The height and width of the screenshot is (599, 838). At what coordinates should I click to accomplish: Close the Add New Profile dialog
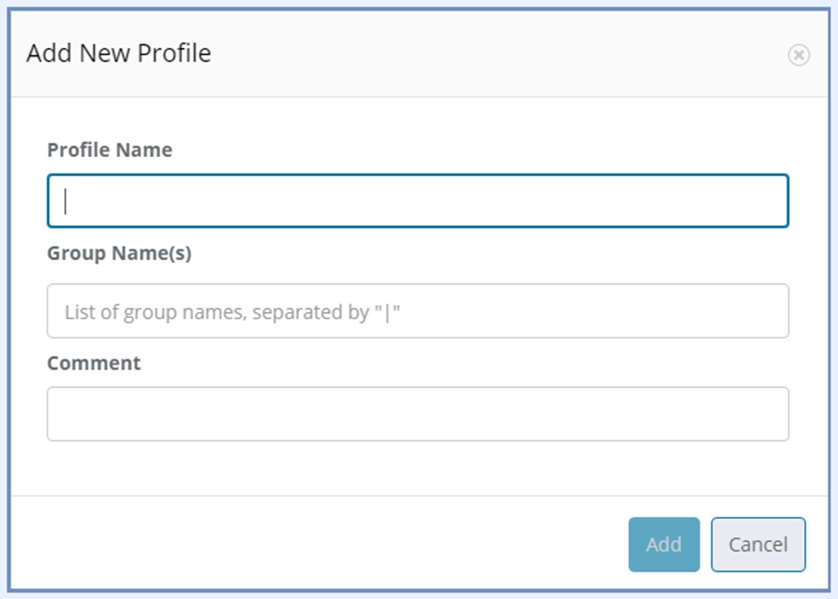pos(798,55)
